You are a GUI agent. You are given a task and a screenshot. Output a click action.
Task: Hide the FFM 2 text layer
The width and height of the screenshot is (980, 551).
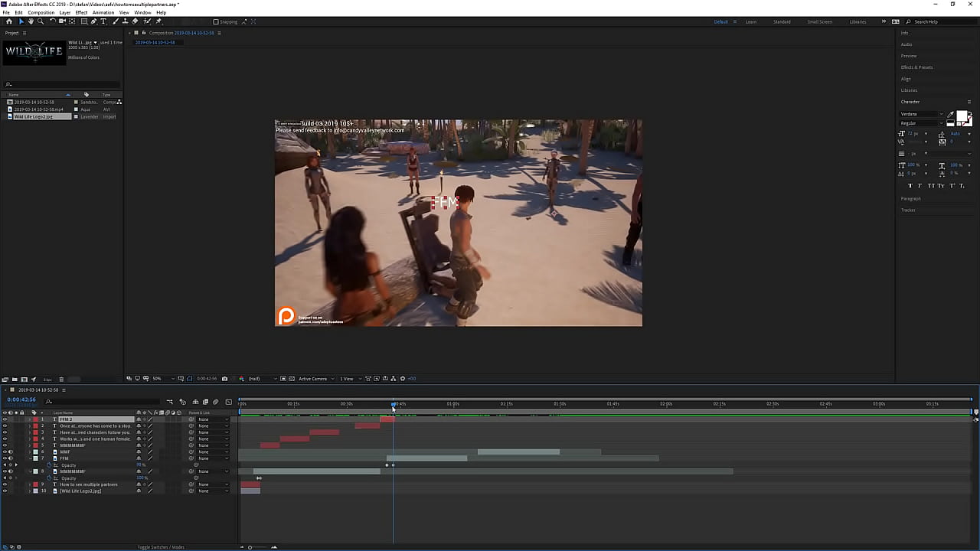click(x=5, y=419)
